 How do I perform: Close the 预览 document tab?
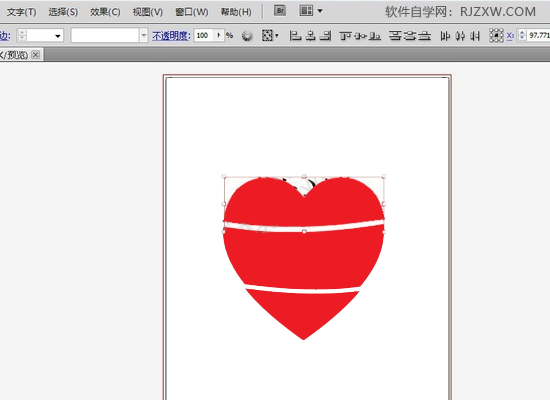[35, 54]
